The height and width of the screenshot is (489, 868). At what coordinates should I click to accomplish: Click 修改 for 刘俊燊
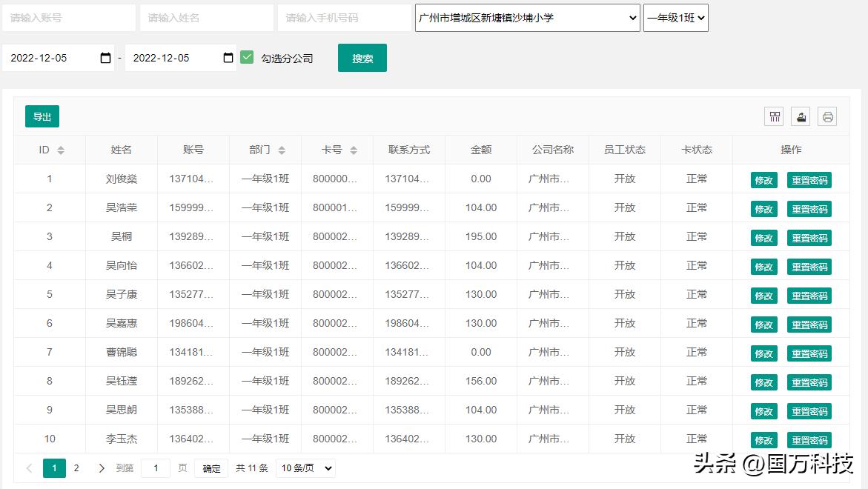pyautogui.click(x=763, y=180)
